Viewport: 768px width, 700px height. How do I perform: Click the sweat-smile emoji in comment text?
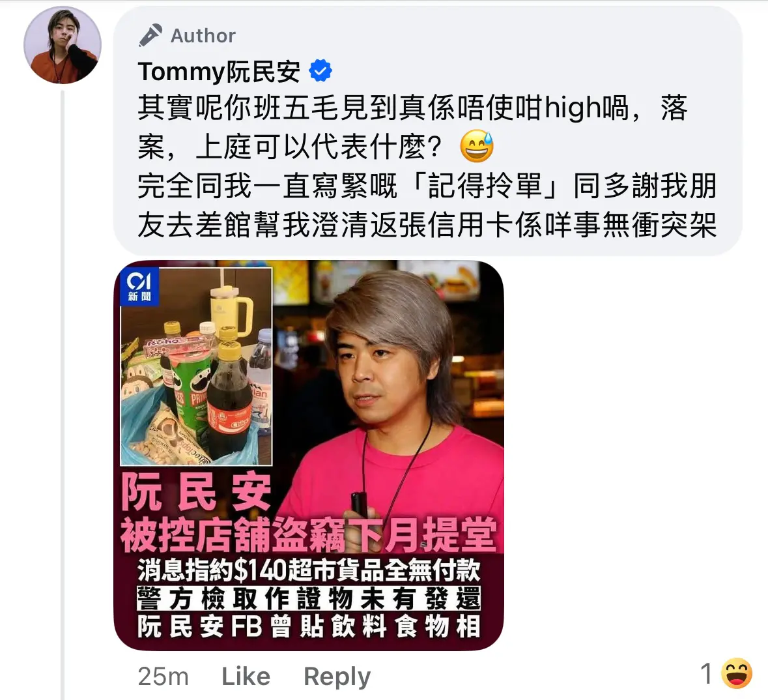477,146
